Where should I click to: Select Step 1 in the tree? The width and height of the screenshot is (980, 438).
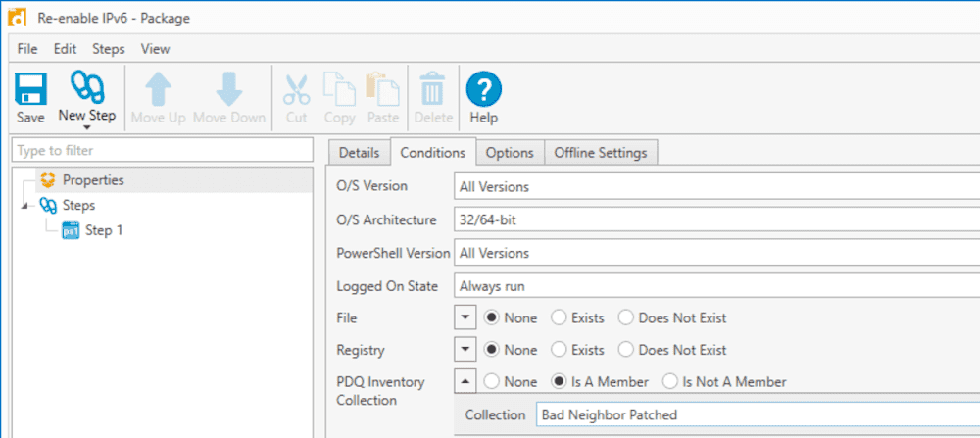(x=104, y=230)
